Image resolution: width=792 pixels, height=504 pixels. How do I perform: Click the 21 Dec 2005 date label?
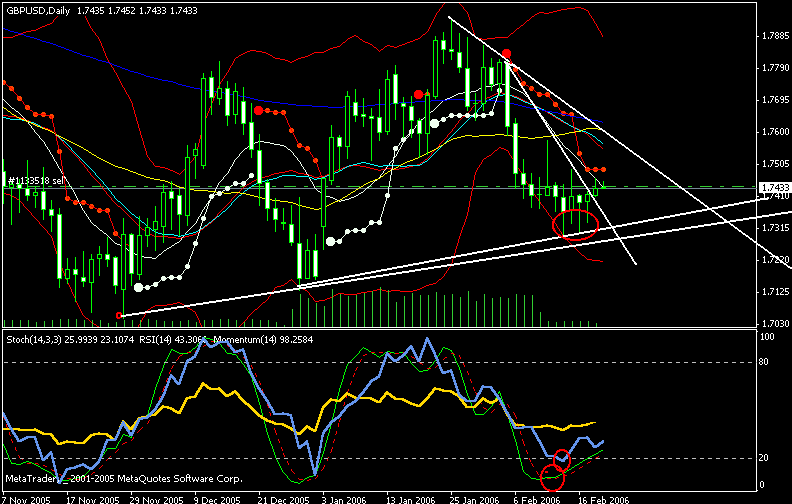(x=284, y=500)
